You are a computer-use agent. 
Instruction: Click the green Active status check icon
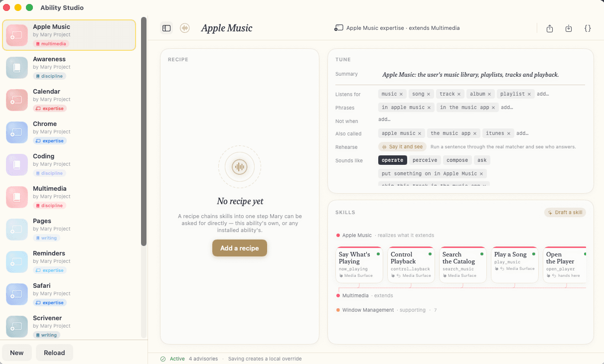pyautogui.click(x=163, y=359)
